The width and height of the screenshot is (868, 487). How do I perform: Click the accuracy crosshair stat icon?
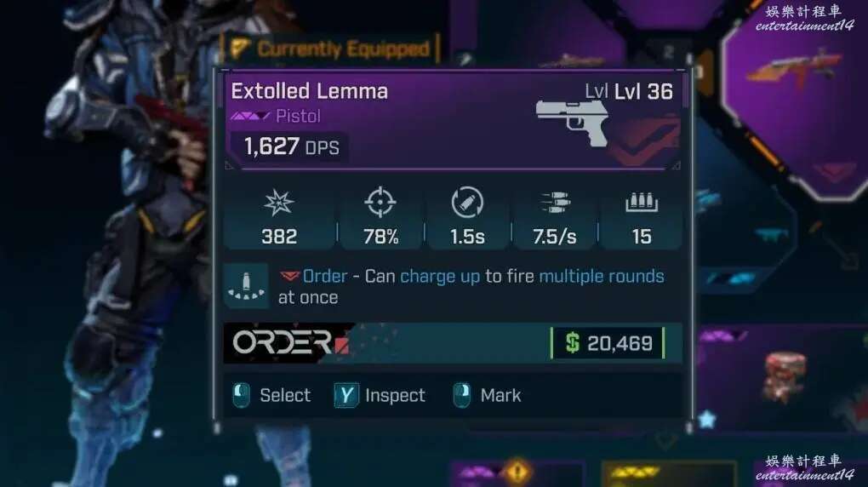(x=380, y=203)
